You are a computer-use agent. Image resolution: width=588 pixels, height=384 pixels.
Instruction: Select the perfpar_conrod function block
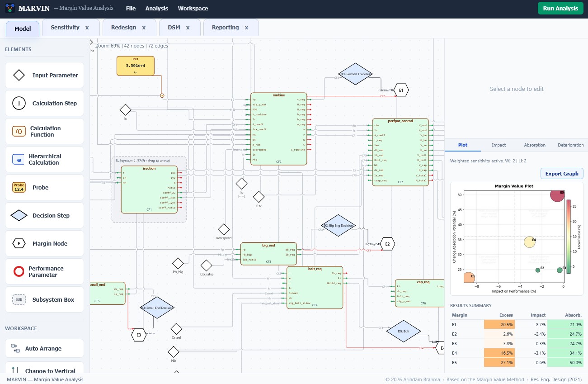pyautogui.click(x=400, y=152)
